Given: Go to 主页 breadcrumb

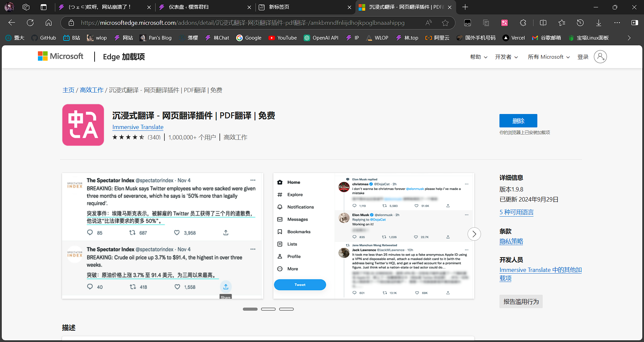Looking at the screenshot, I should [68, 90].
